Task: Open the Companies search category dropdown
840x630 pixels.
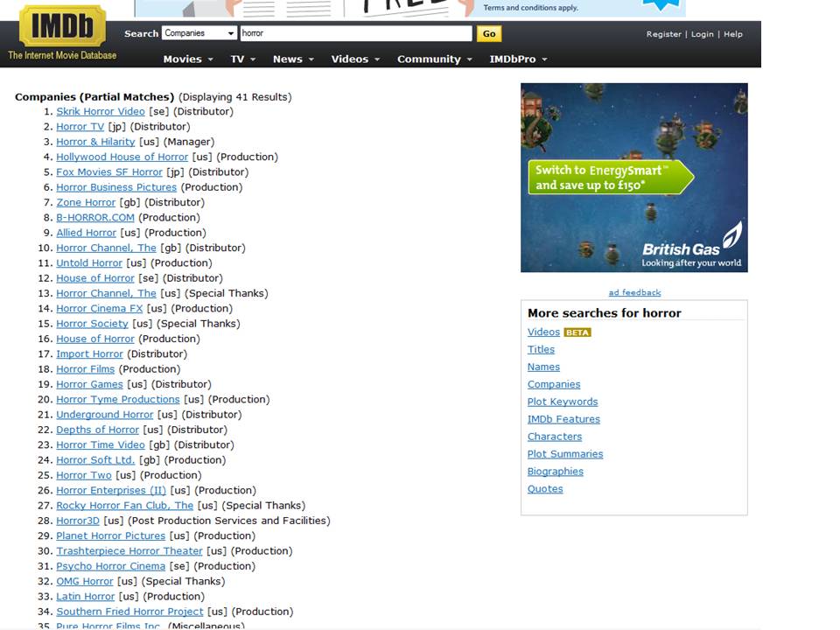Action: [x=199, y=33]
